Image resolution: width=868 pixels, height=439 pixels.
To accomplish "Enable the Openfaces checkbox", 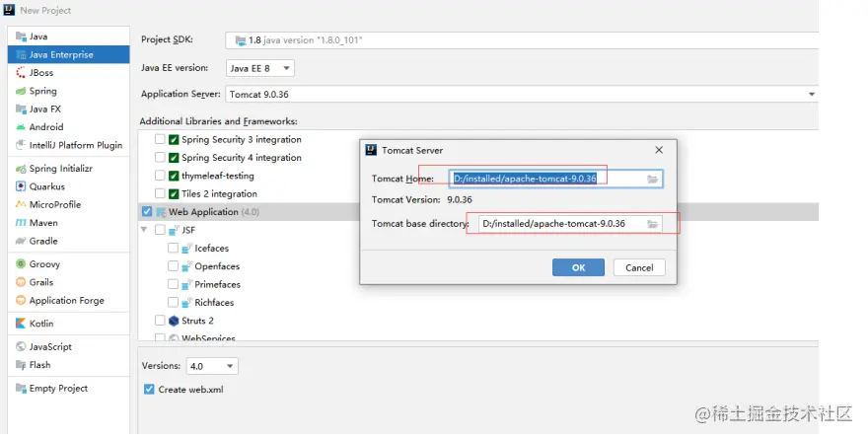I will tap(173, 265).
